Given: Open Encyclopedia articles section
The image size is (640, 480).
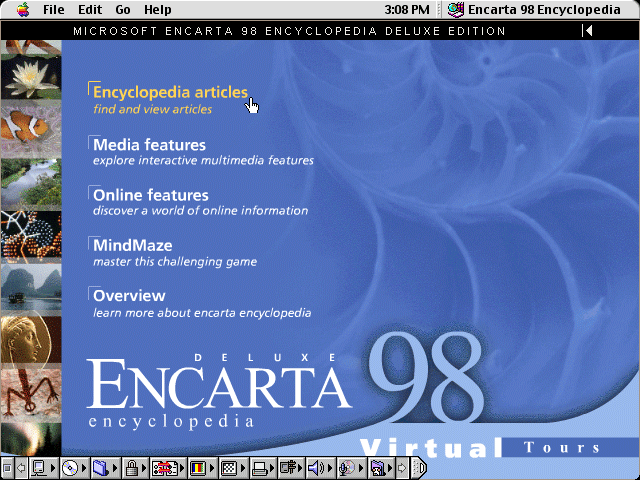Looking at the screenshot, I should (x=169, y=93).
